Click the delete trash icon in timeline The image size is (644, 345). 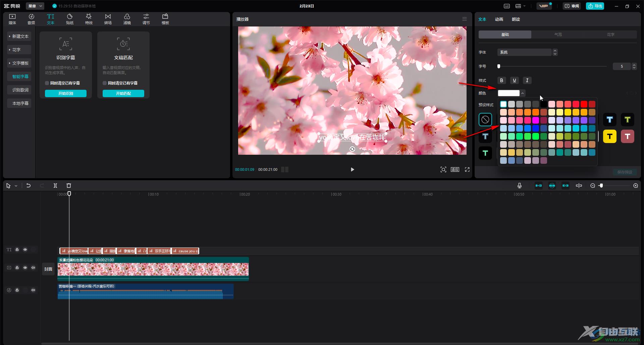69,186
